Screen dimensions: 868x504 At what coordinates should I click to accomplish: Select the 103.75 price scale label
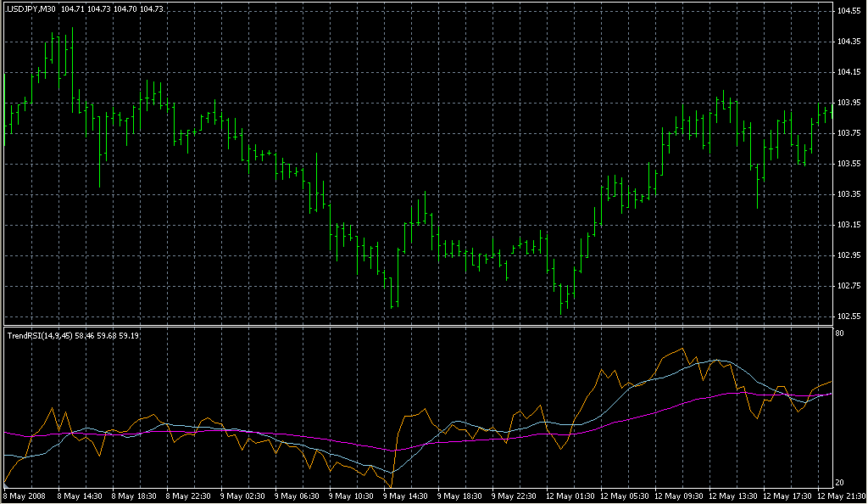point(849,133)
